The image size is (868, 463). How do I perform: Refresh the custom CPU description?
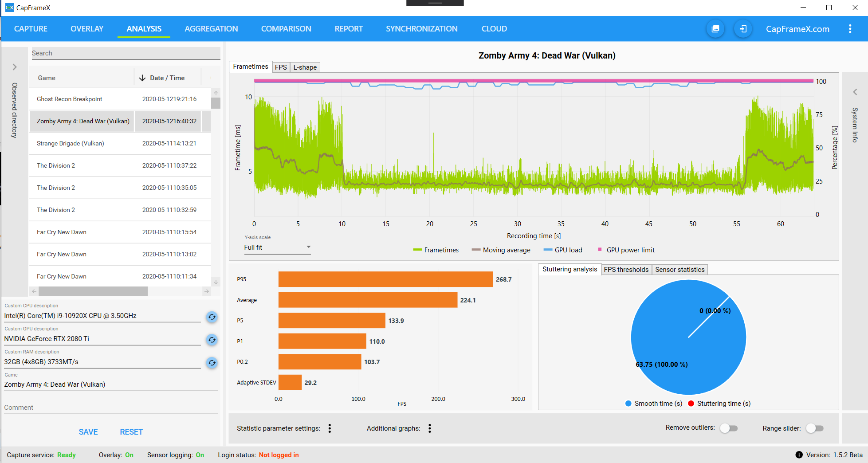click(212, 317)
